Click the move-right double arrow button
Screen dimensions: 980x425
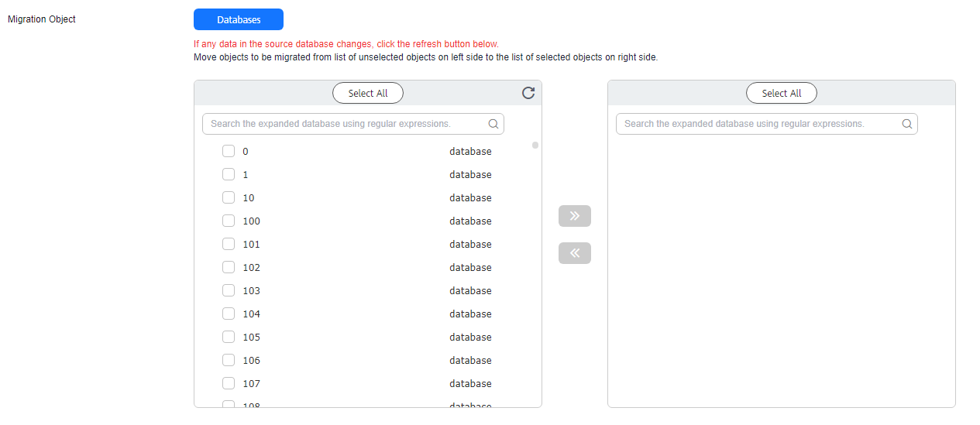[x=575, y=216]
